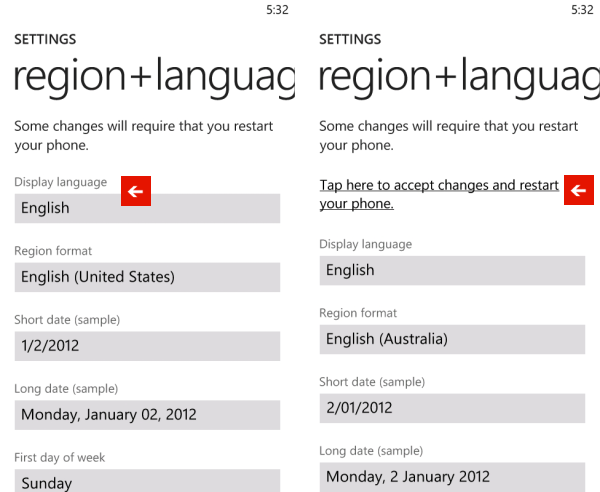Click left screen SETTINGS header text
The image size is (600, 492).
(45, 39)
